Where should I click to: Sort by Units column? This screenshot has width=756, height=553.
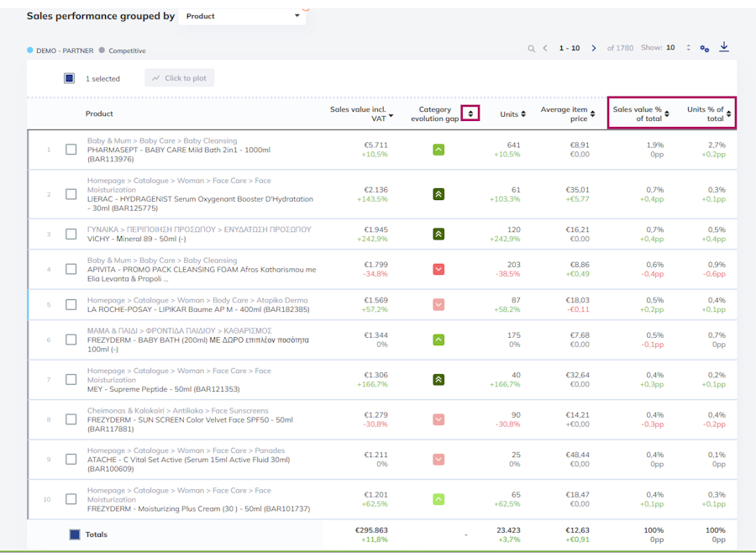[x=523, y=114]
